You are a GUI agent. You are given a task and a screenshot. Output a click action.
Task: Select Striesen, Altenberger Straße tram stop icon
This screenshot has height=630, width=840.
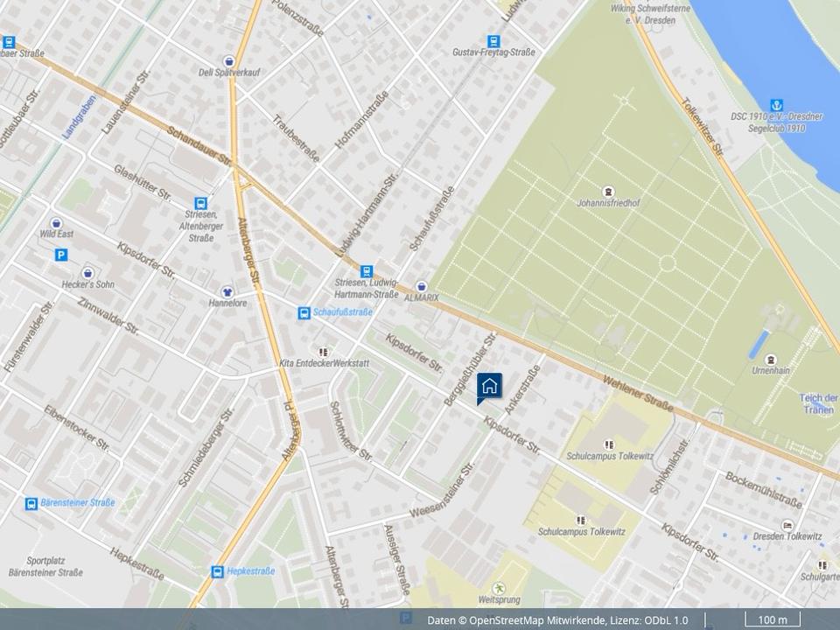[x=201, y=202]
